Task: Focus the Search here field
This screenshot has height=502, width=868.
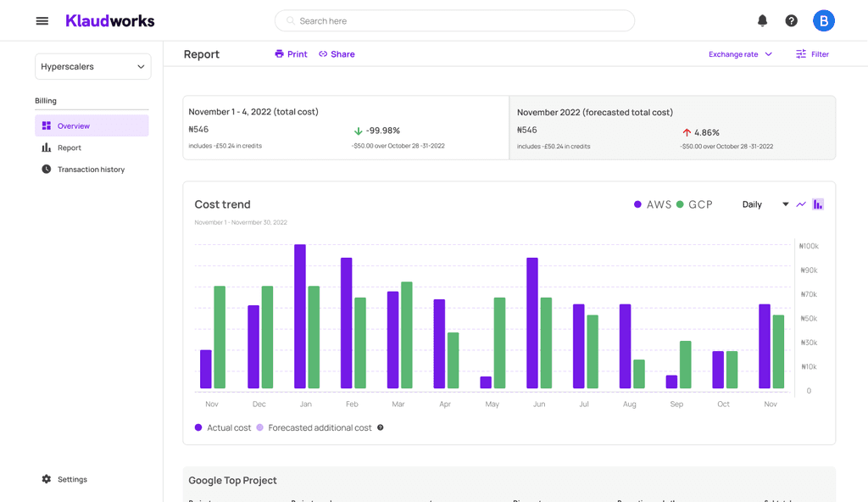Action: [x=454, y=20]
